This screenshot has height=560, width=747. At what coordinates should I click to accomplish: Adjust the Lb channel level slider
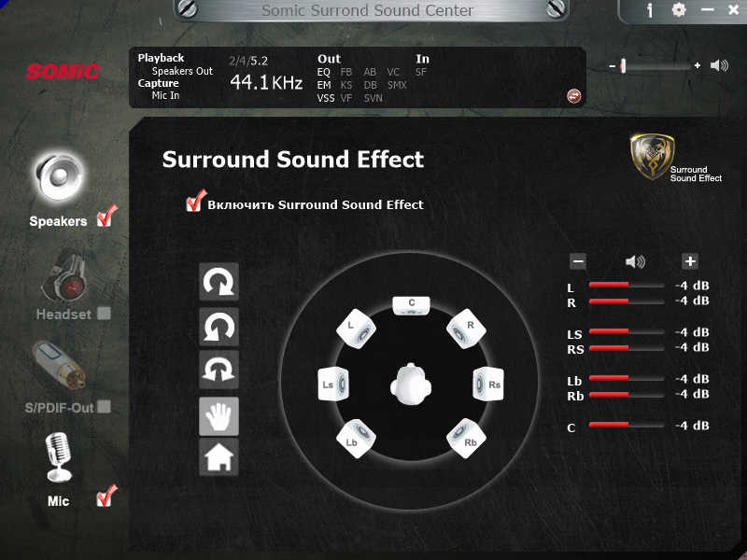627,379
